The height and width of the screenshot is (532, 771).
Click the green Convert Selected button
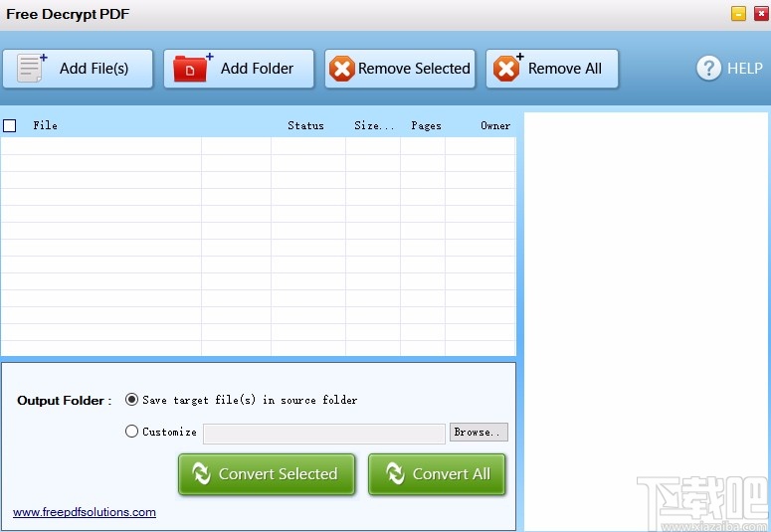[267, 474]
